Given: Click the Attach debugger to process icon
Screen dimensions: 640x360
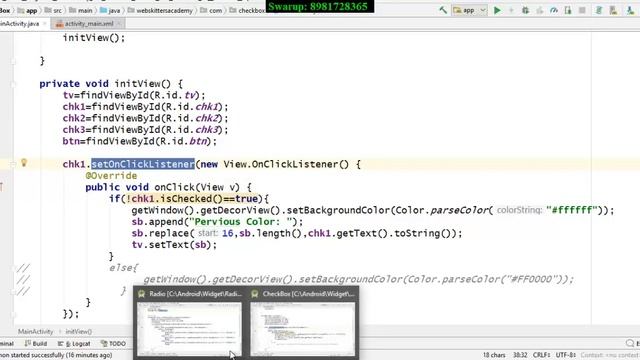Looking at the screenshot, I should 568,10.
